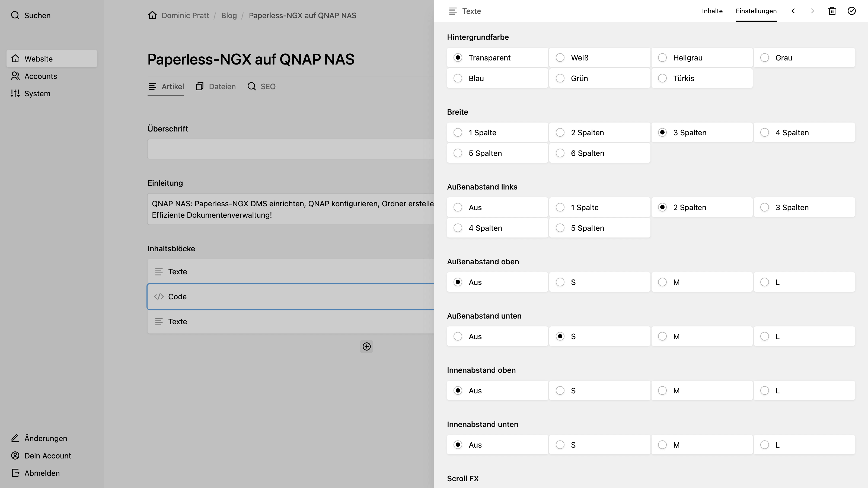Image resolution: width=868 pixels, height=488 pixels.
Task: Click the delete trash icon in Texte panel
Action: [832, 11]
